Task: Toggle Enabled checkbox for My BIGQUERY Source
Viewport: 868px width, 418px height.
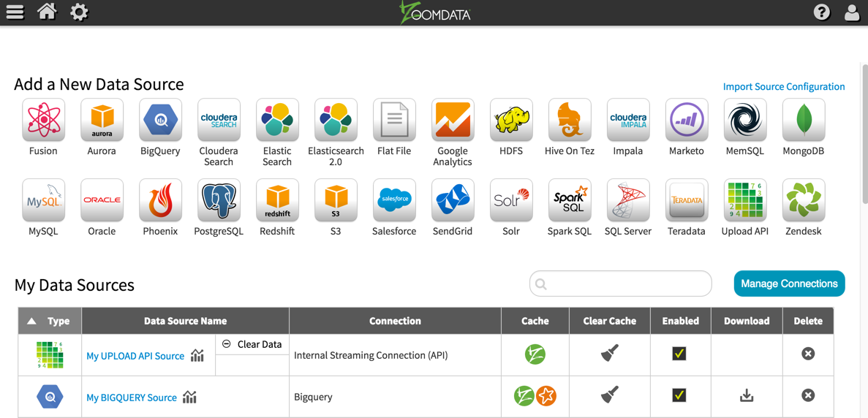Action: point(679,395)
